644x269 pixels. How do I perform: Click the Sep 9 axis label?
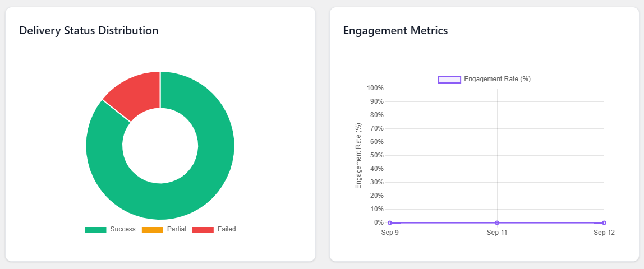[x=390, y=233]
